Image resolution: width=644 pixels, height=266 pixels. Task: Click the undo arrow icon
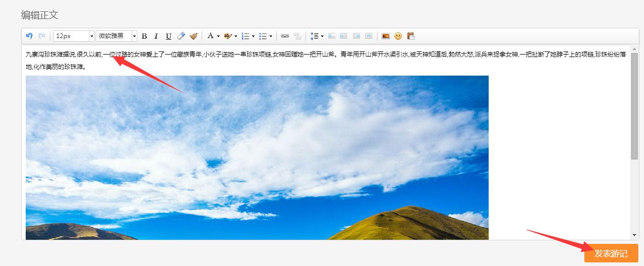(x=29, y=36)
